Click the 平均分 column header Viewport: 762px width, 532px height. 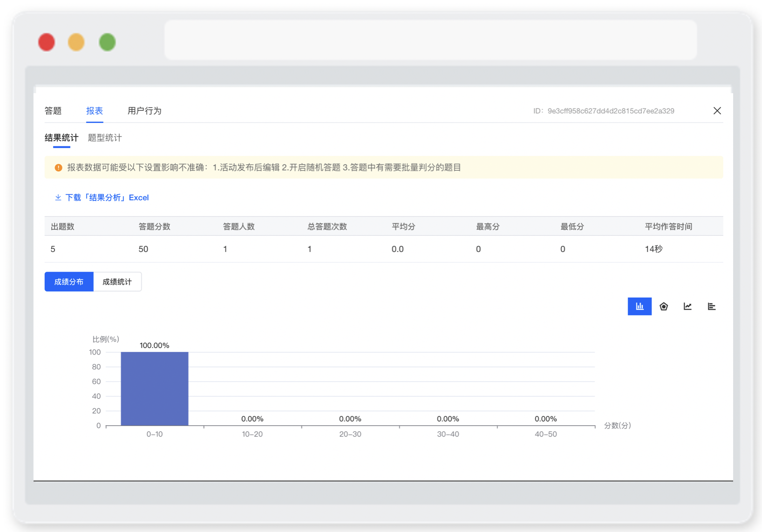[403, 227]
